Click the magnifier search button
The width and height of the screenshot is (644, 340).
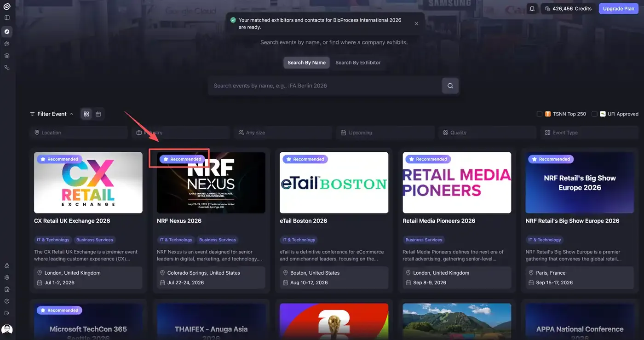pos(450,86)
